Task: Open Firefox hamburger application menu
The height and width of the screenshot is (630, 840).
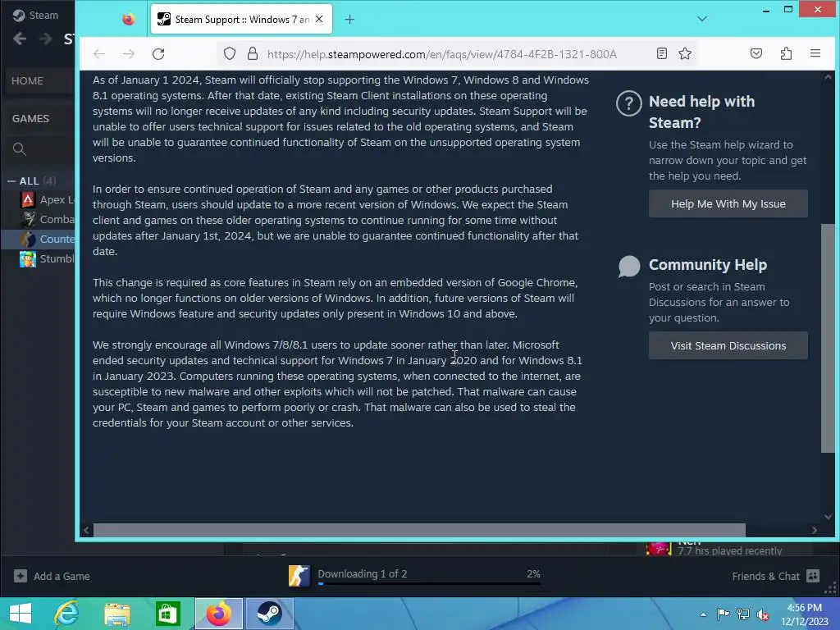Action: (815, 53)
